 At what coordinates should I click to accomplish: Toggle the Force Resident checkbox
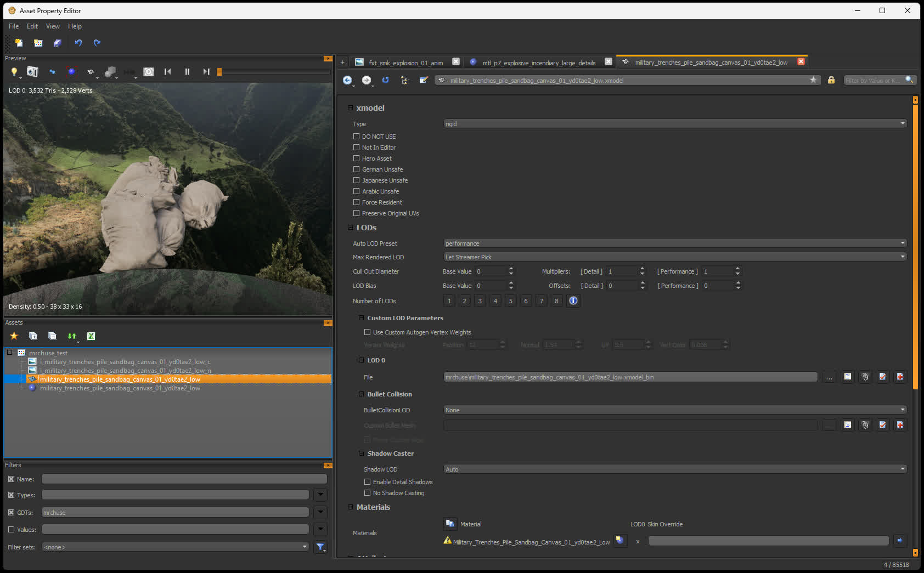[x=356, y=202]
